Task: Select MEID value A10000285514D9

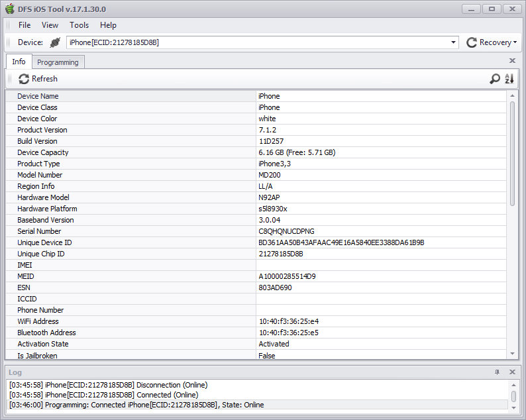Action: pyautogui.click(x=287, y=276)
